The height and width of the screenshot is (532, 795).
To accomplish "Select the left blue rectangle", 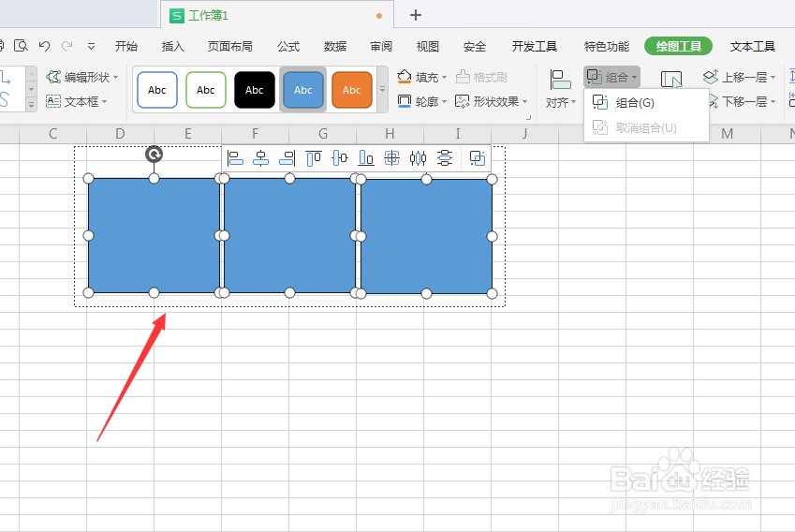I will pos(154,235).
